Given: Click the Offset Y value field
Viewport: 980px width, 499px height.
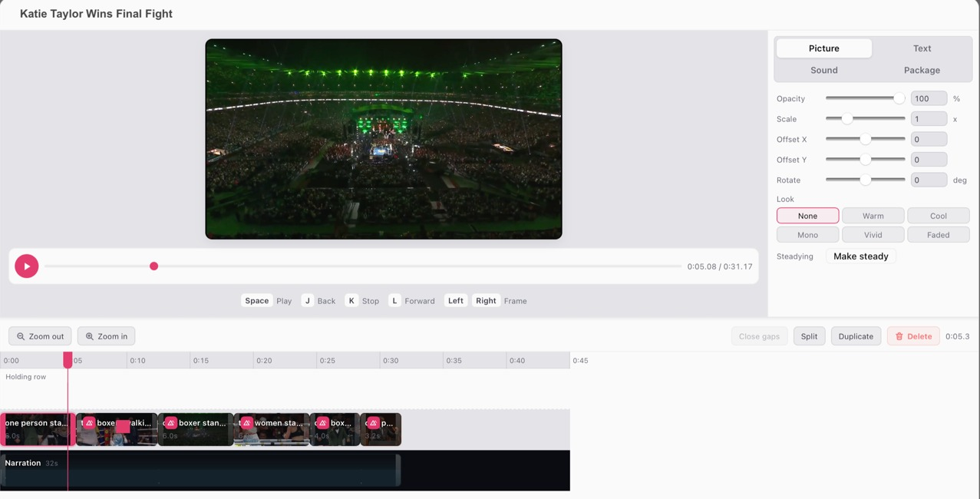Looking at the screenshot, I should pos(929,160).
